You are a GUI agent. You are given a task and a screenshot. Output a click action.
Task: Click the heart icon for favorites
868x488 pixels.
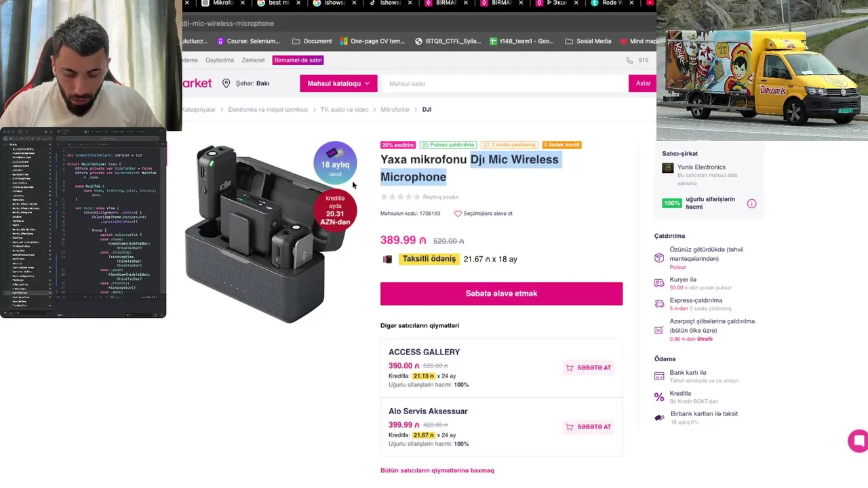pyautogui.click(x=458, y=213)
